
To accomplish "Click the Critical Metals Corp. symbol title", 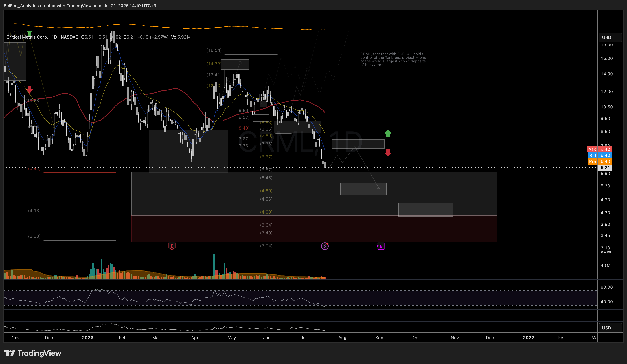I will click(27, 37).
